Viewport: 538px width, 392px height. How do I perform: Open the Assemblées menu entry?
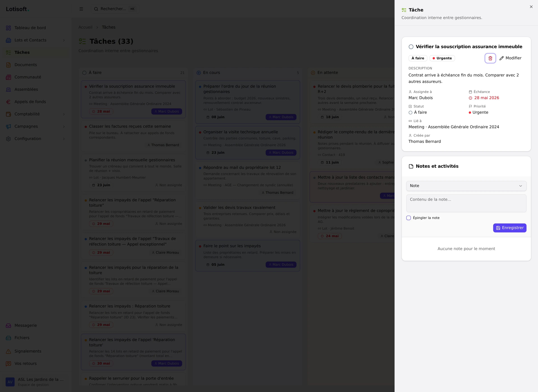coord(36,89)
